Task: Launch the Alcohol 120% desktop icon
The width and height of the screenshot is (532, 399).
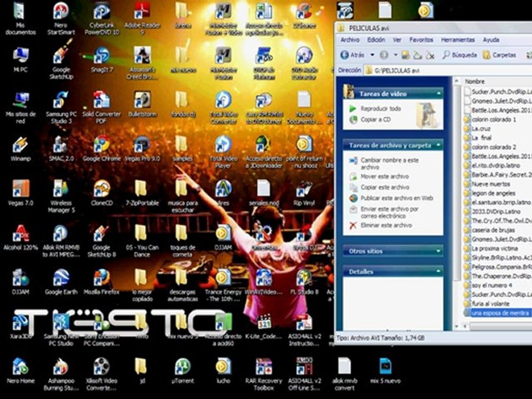Action: (21, 238)
